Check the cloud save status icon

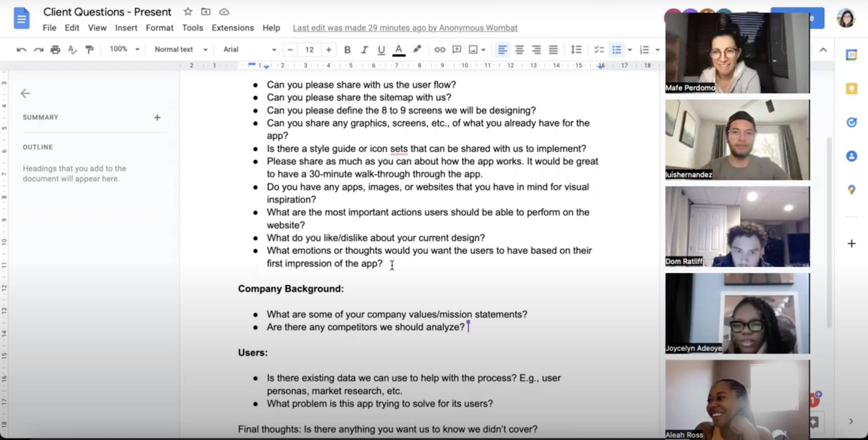click(x=224, y=12)
